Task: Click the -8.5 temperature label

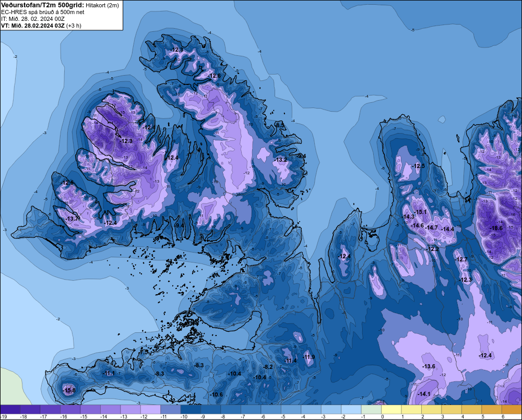Action: pyautogui.click(x=280, y=125)
